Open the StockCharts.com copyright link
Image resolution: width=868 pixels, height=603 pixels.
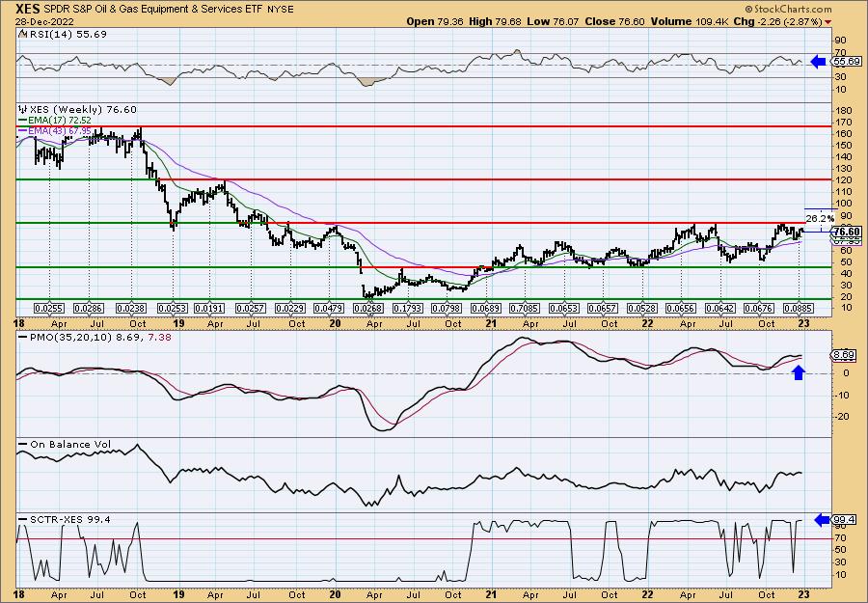[788, 9]
